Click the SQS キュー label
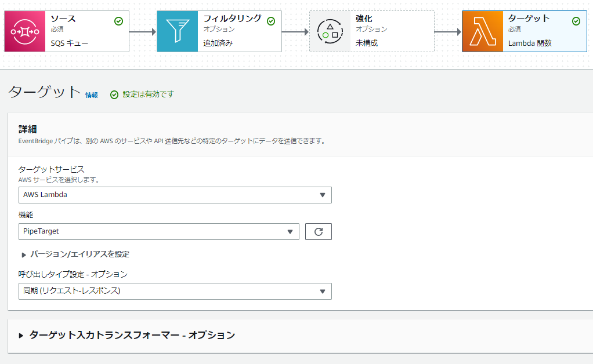 pos(70,43)
